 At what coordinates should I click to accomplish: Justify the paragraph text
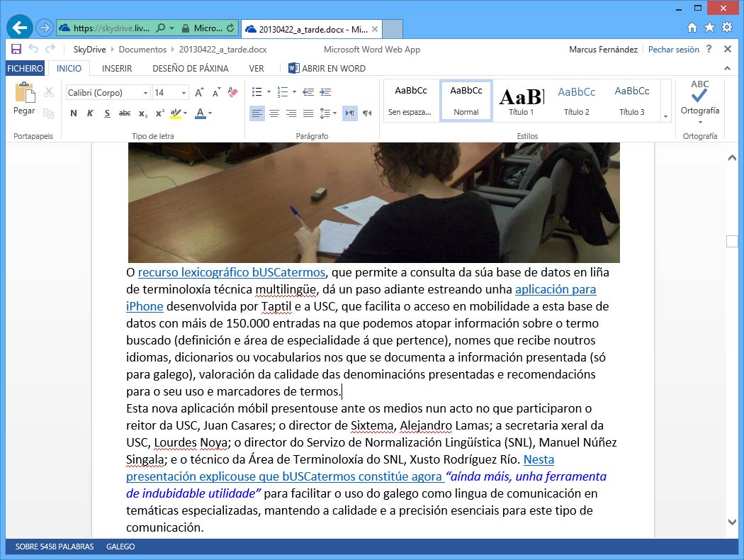(308, 113)
